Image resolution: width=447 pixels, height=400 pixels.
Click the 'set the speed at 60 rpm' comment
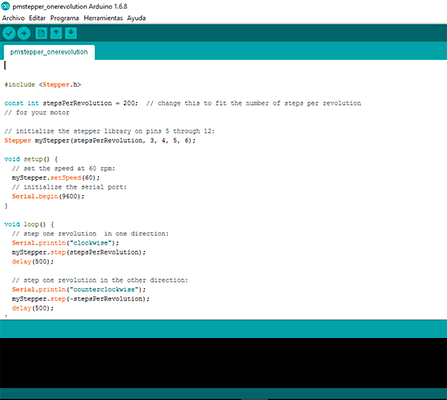(64, 169)
